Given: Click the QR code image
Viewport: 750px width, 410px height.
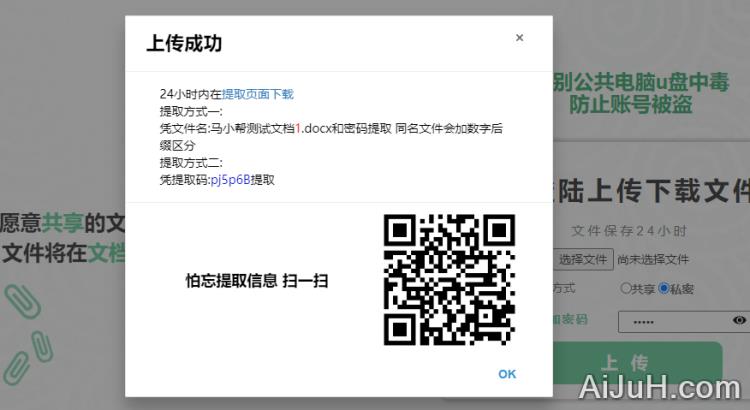Looking at the screenshot, I should (449, 279).
